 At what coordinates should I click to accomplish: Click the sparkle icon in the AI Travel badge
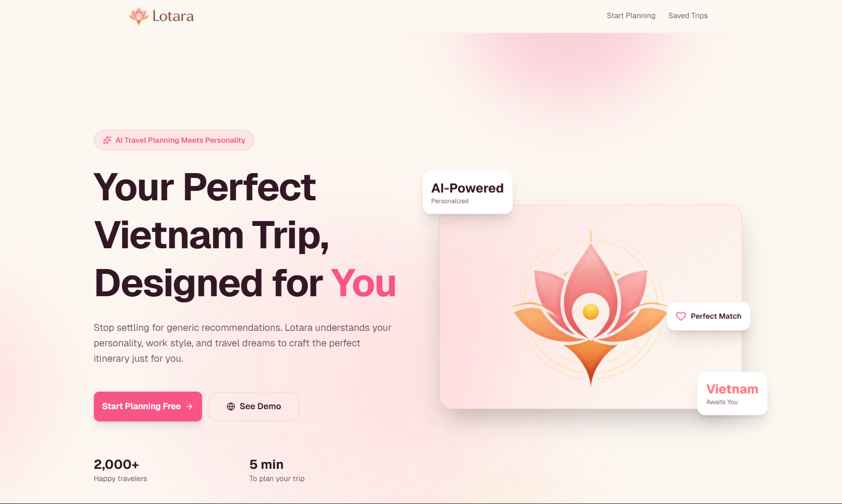107,140
